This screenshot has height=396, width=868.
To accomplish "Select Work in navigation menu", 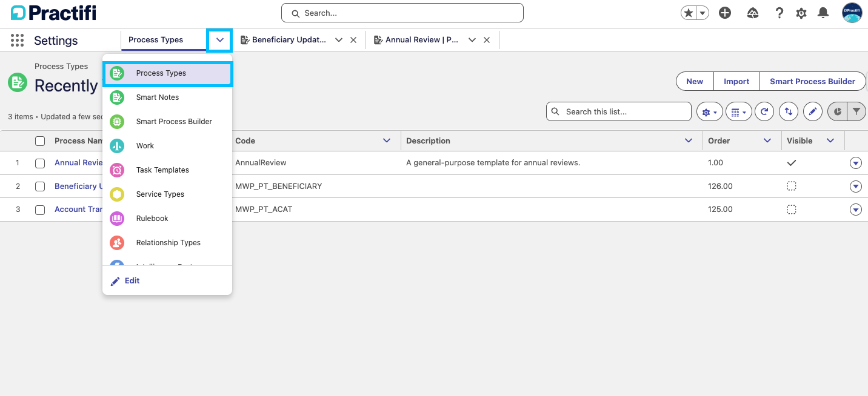I will (x=167, y=146).
